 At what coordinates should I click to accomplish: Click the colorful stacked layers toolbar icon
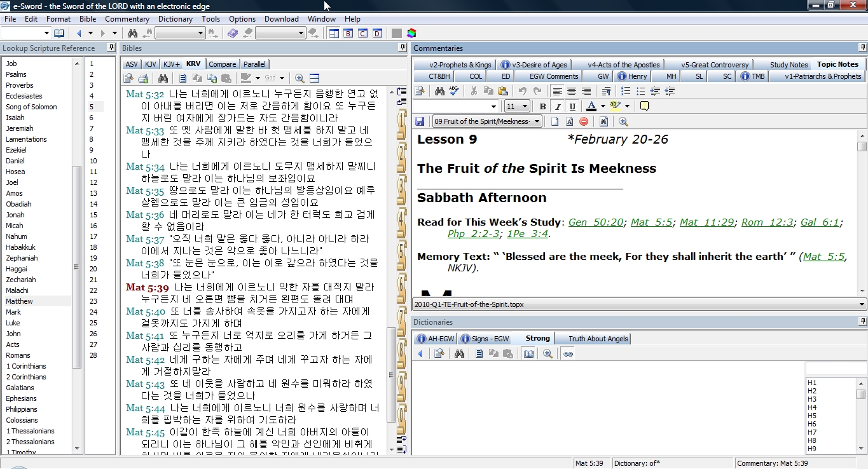coord(412,33)
